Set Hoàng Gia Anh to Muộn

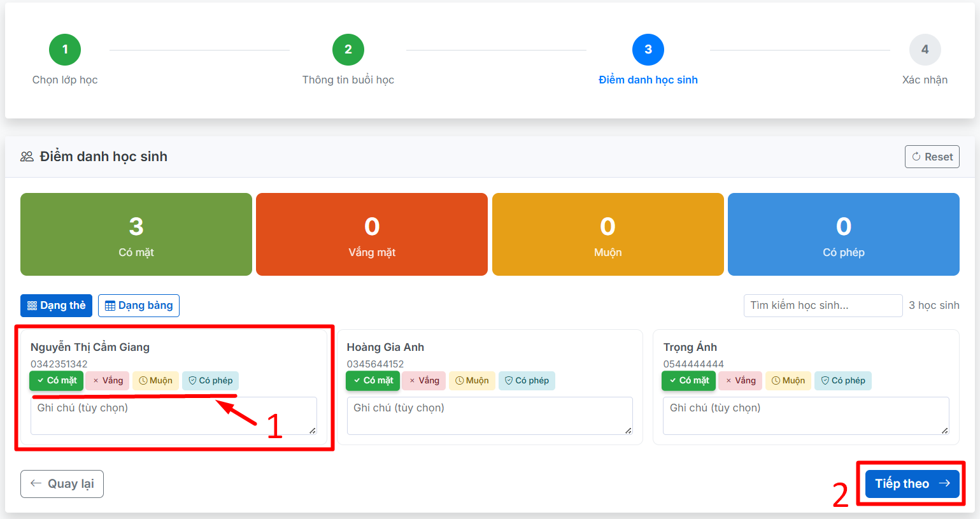click(x=472, y=381)
